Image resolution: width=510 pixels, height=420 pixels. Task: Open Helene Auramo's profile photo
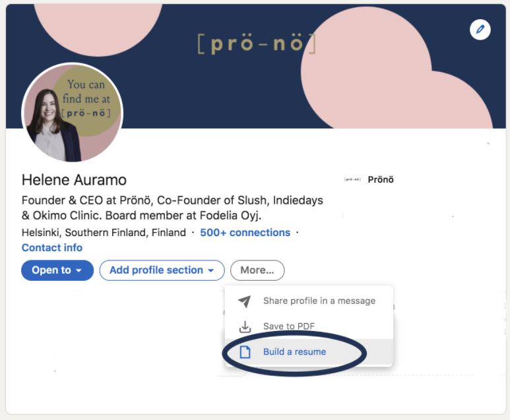coord(72,113)
